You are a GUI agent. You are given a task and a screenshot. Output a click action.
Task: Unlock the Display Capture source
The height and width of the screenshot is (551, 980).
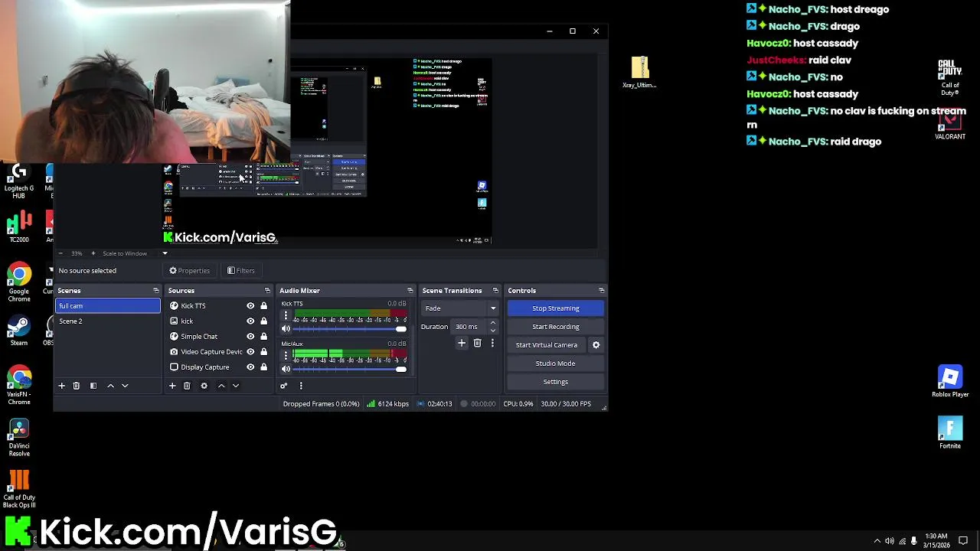263,367
